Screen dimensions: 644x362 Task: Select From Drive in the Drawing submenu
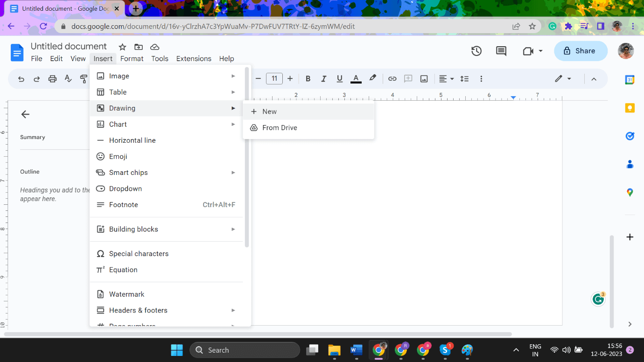click(279, 127)
